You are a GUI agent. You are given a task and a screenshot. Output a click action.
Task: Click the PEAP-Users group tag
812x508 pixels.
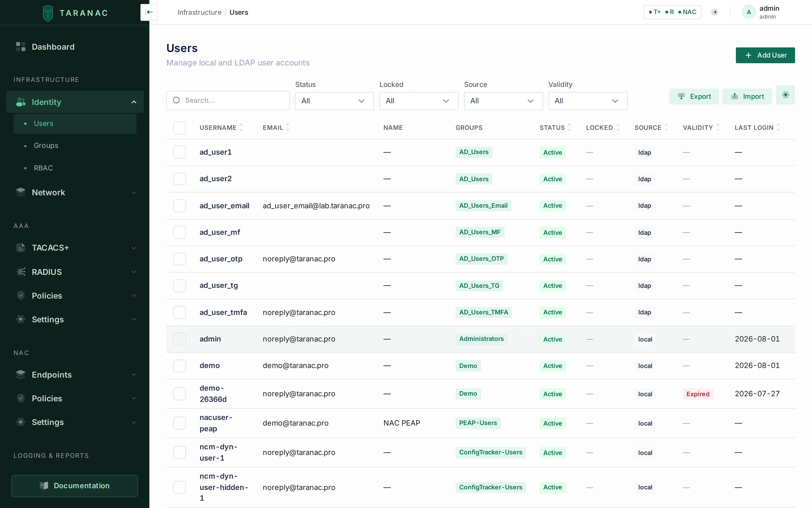478,423
